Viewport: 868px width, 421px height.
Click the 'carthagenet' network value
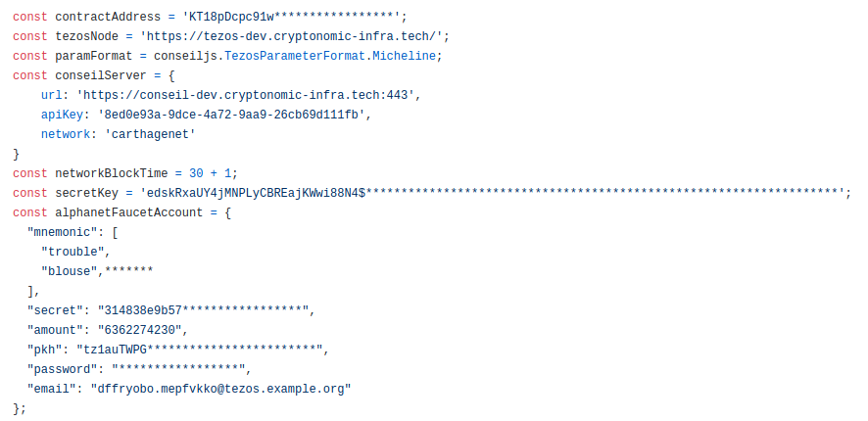pos(150,134)
